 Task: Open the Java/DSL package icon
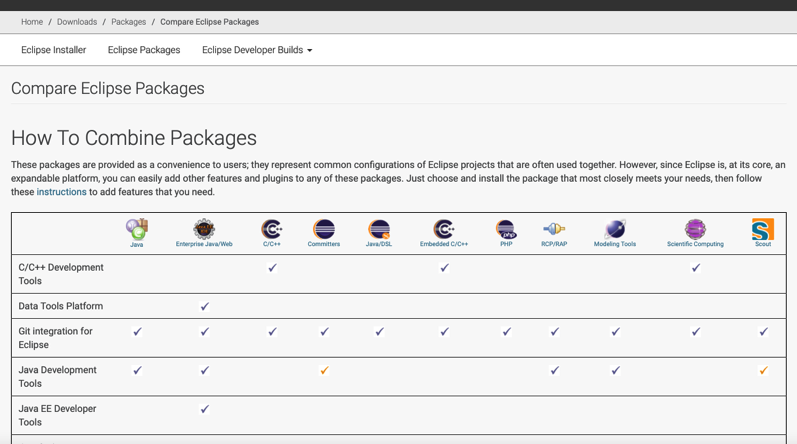[379, 229]
